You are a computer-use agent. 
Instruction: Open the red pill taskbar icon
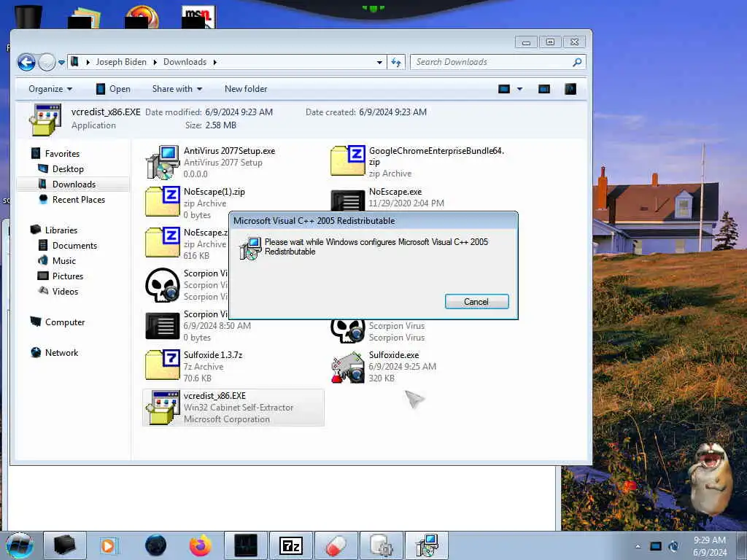tap(336, 545)
